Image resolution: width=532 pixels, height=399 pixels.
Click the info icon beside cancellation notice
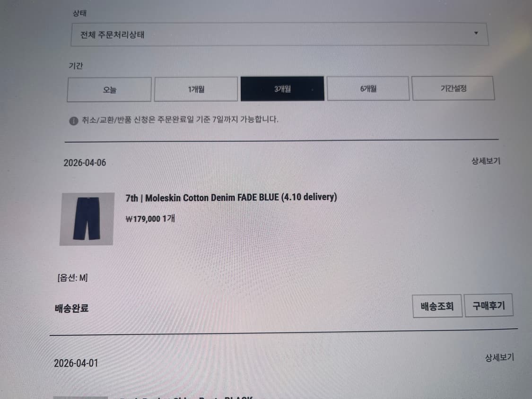coord(74,121)
